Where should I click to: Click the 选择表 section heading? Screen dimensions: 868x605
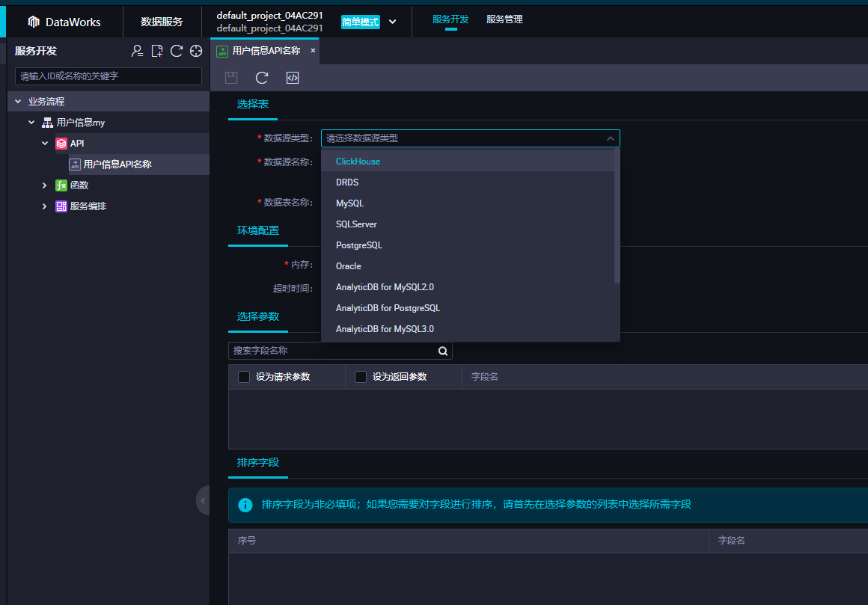pos(253,104)
